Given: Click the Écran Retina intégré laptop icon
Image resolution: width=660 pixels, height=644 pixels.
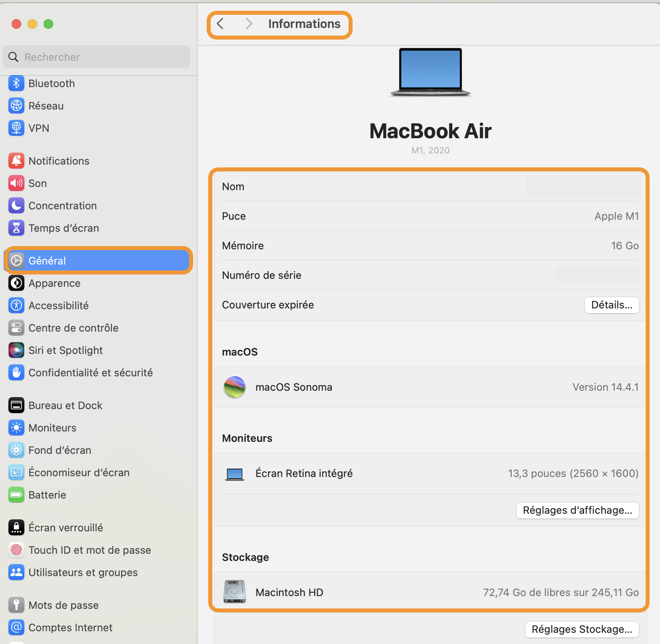Looking at the screenshot, I should point(235,474).
